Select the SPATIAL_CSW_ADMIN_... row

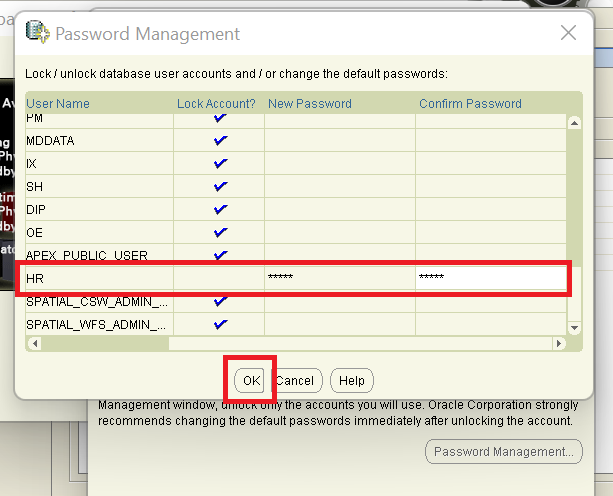(x=99, y=303)
